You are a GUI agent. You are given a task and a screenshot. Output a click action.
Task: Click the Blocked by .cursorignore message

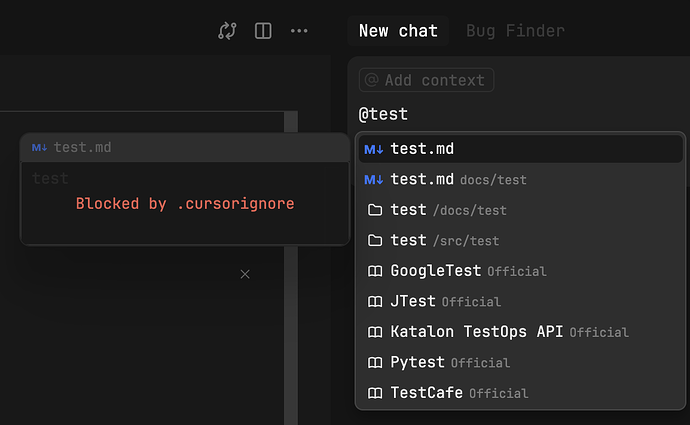tap(185, 204)
